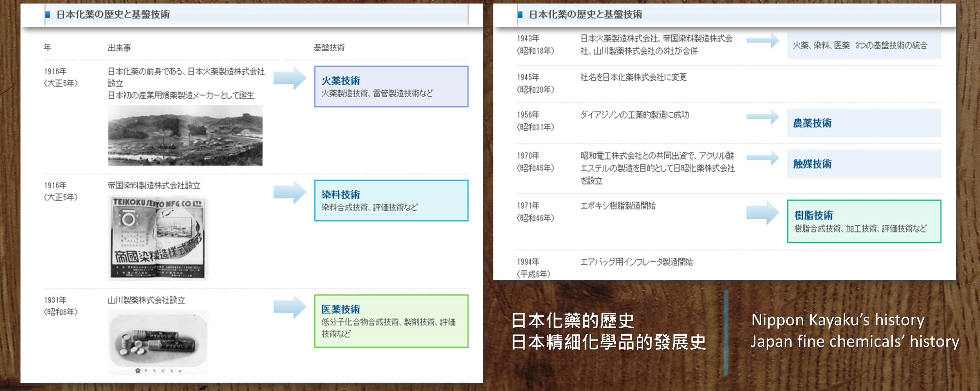980x391 pixels.
Task: Open the Teikoku Senryo MFG poster image
Action: 158,238
